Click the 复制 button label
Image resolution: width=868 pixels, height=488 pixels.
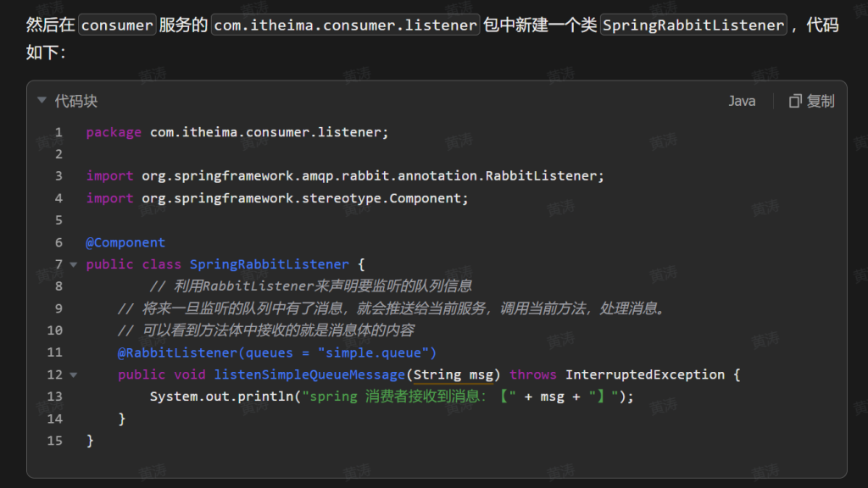(x=820, y=102)
